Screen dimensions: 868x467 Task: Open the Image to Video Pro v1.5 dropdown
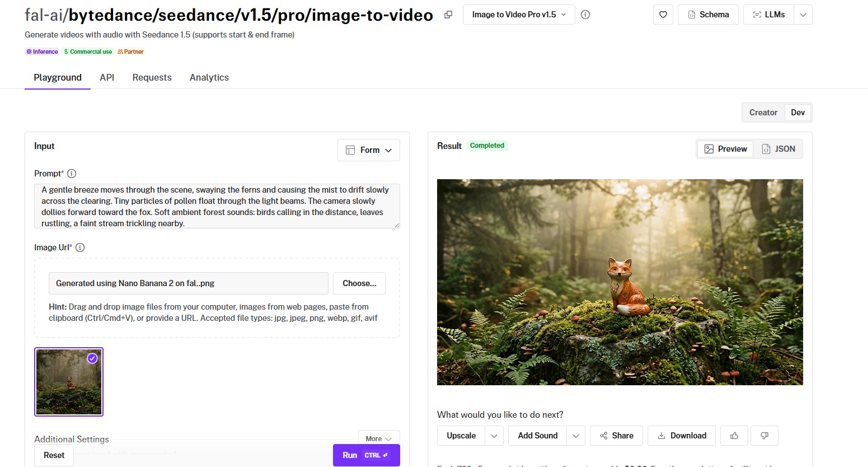[x=518, y=15]
